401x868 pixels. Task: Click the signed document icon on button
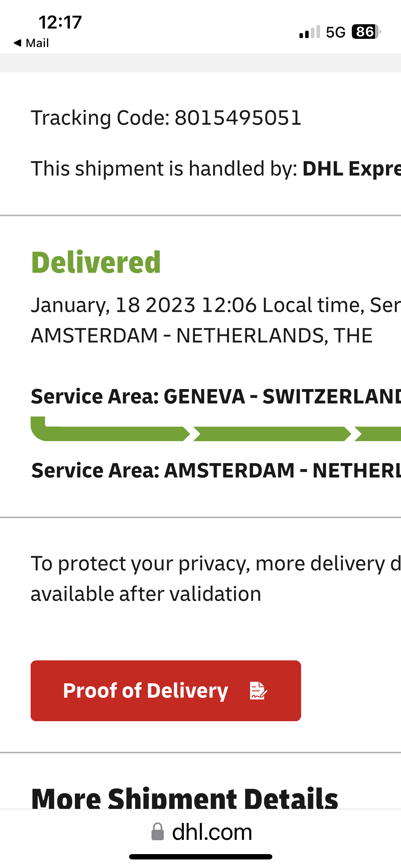(x=258, y=691)
